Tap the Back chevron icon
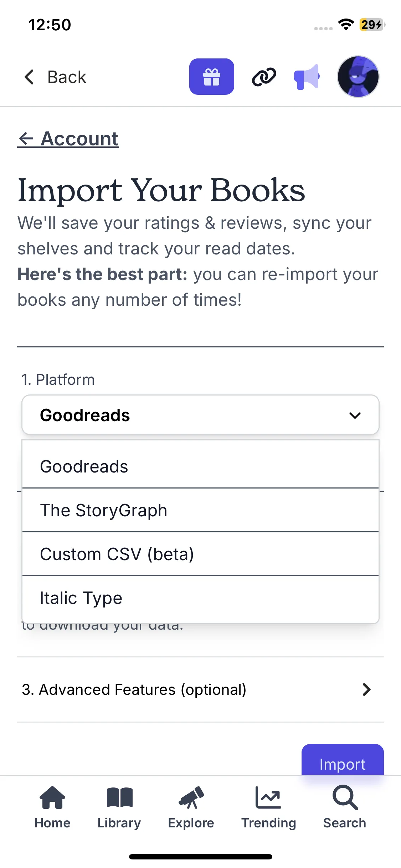The height and width of the screenshot is (868, 401). click(29, 77)
